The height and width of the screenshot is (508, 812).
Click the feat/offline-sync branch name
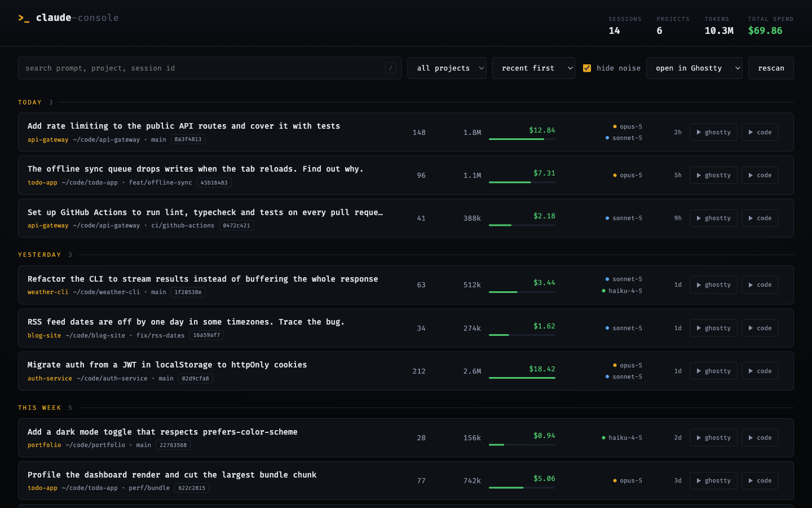tap(160, 183)
